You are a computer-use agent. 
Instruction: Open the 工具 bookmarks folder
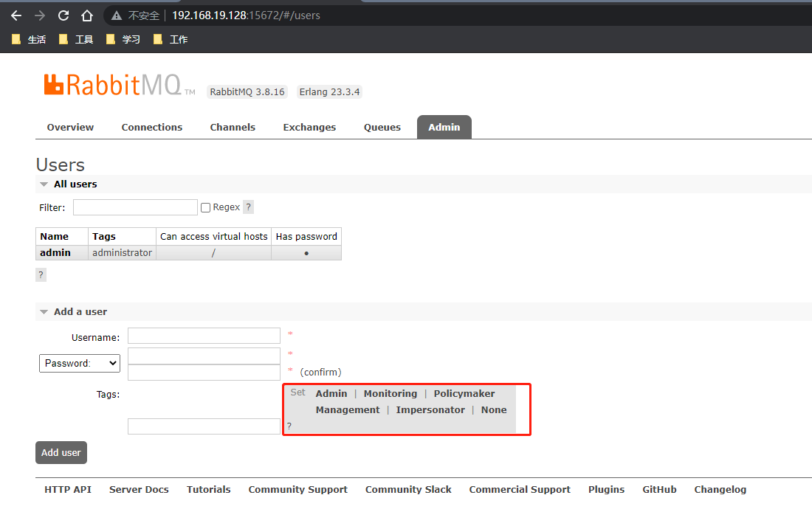coord(76,39)
